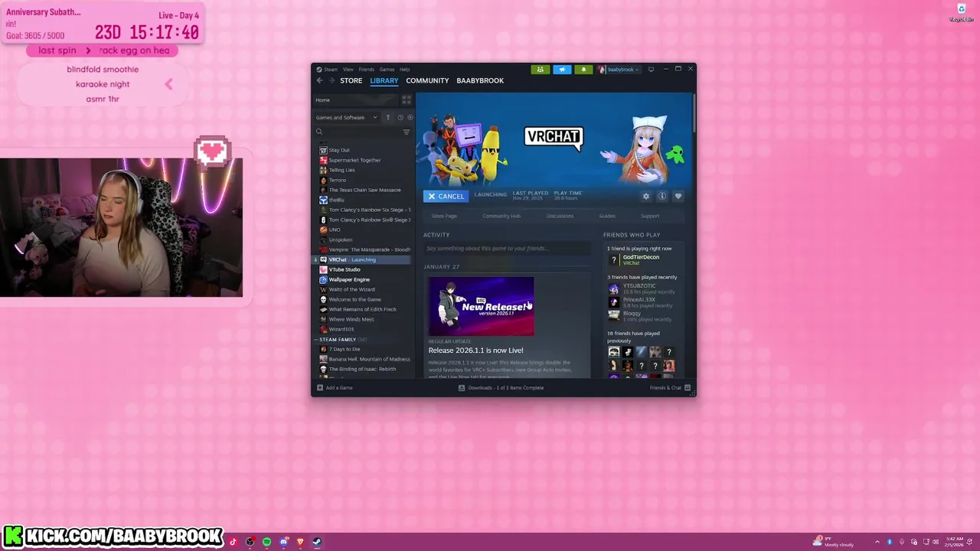The image size is (980, 551).
Task: Click the activity comment input field
Action: click(x=507, y=248)
